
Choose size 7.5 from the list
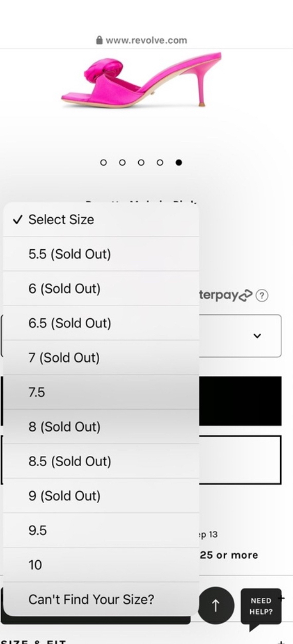(101, 392)
